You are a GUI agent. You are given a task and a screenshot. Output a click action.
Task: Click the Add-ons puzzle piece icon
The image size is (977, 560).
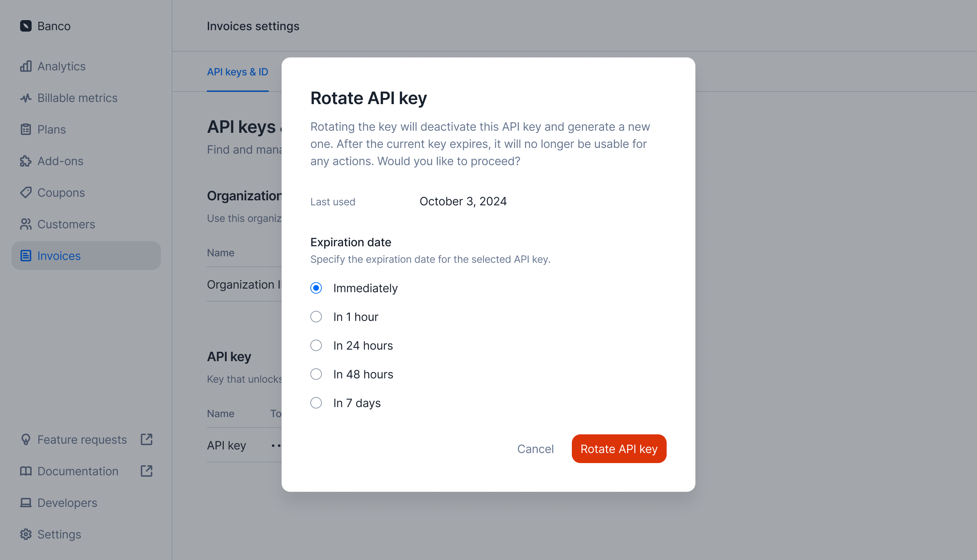(26, 161)
